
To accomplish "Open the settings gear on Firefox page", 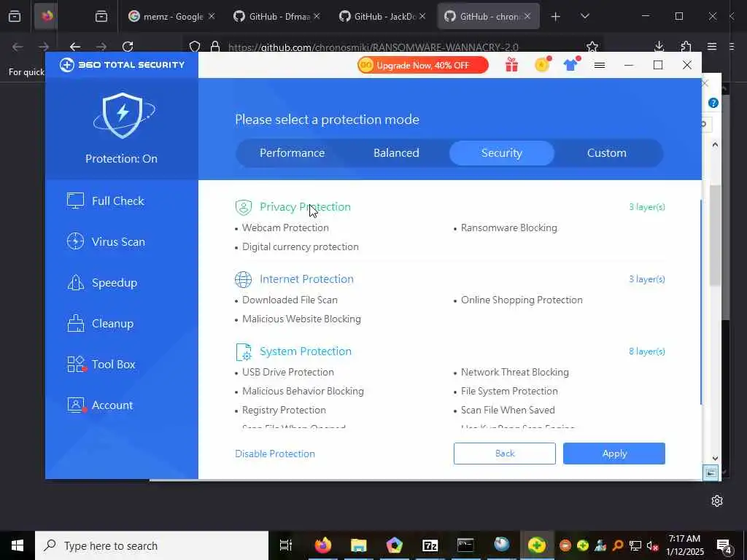I will [717, 501].
